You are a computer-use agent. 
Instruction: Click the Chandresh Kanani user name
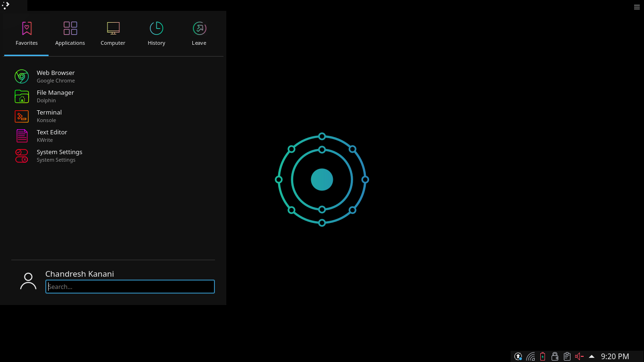pos(80,274)
